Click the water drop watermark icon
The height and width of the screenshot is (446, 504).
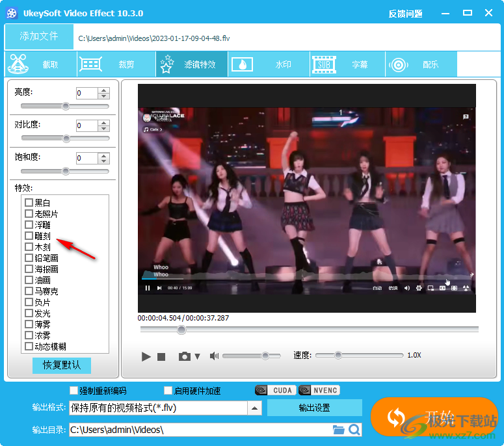pos(243,64)
